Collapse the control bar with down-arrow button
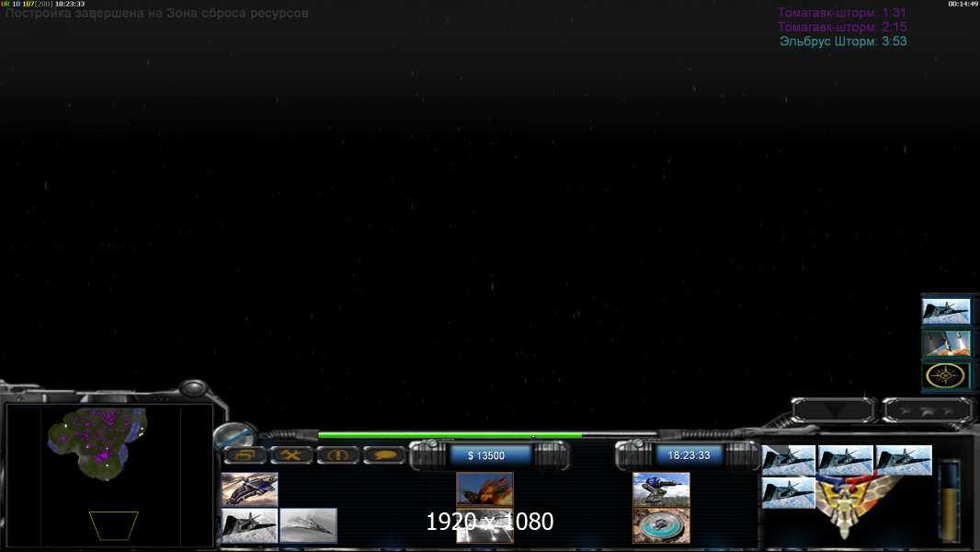 pos(834,409)
